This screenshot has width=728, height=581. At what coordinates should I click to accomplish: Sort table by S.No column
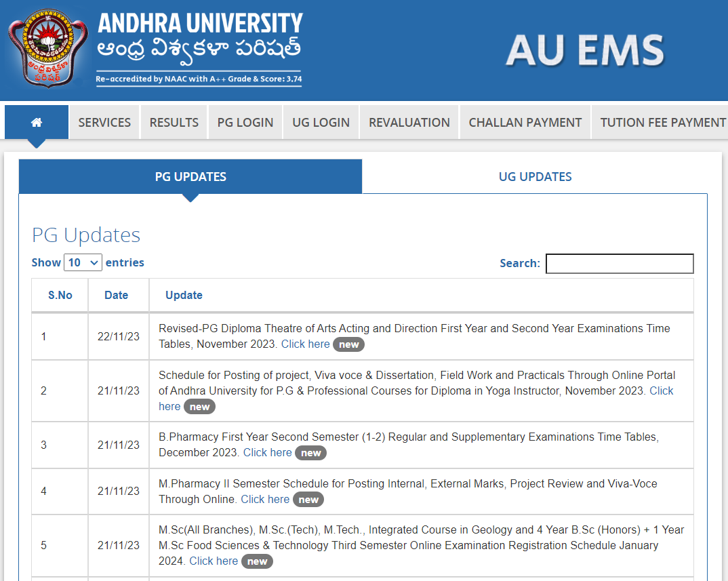(60, 295)
